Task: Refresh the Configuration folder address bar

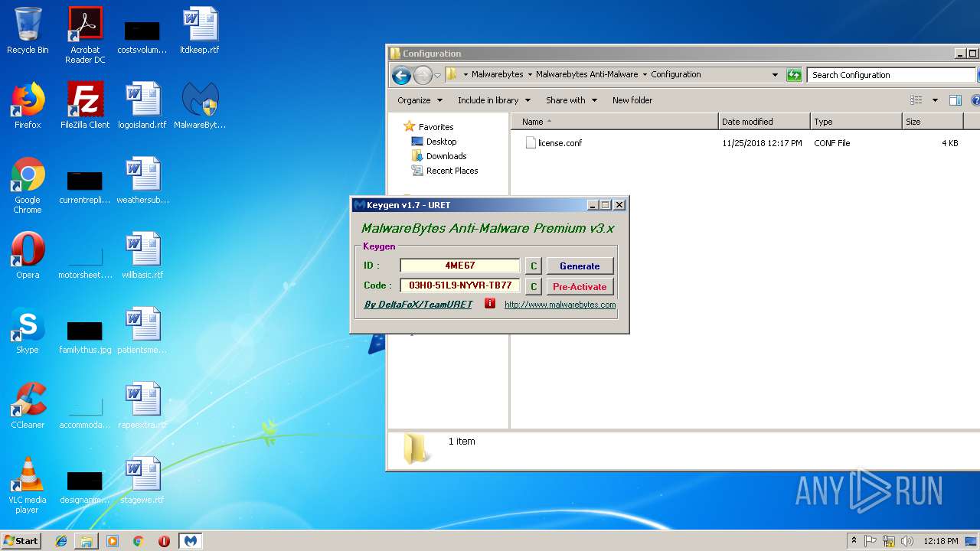Action: tap(794, 75)
